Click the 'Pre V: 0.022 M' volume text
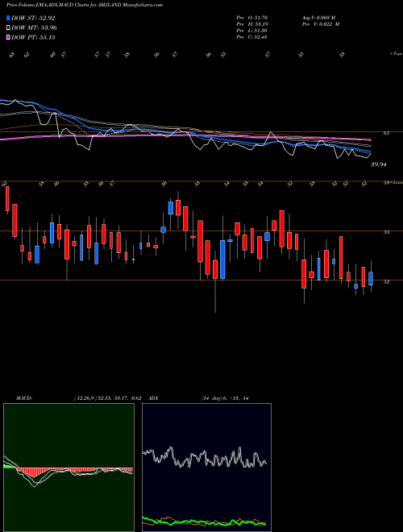The width and height of the screenshot is (403, 532). (320, 24)
